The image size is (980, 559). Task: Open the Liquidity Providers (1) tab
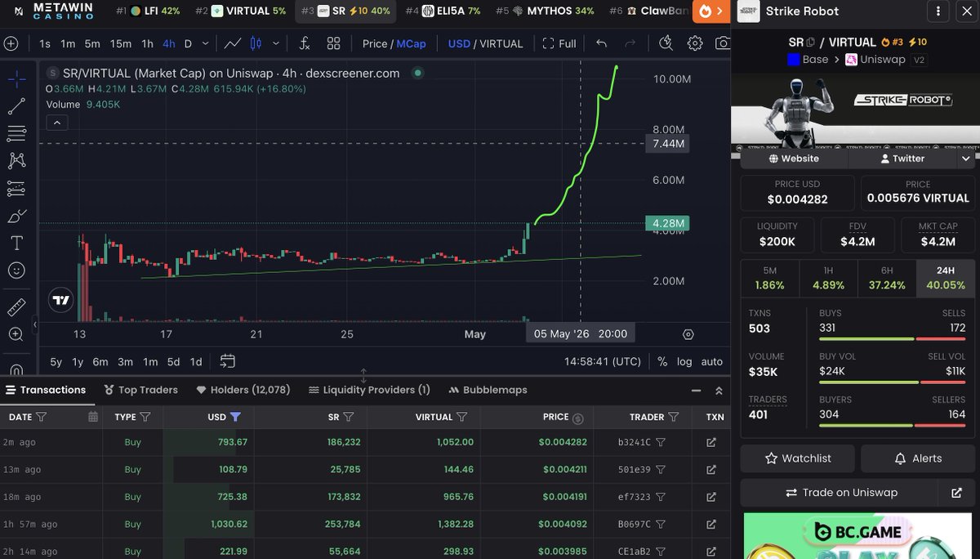369,390
